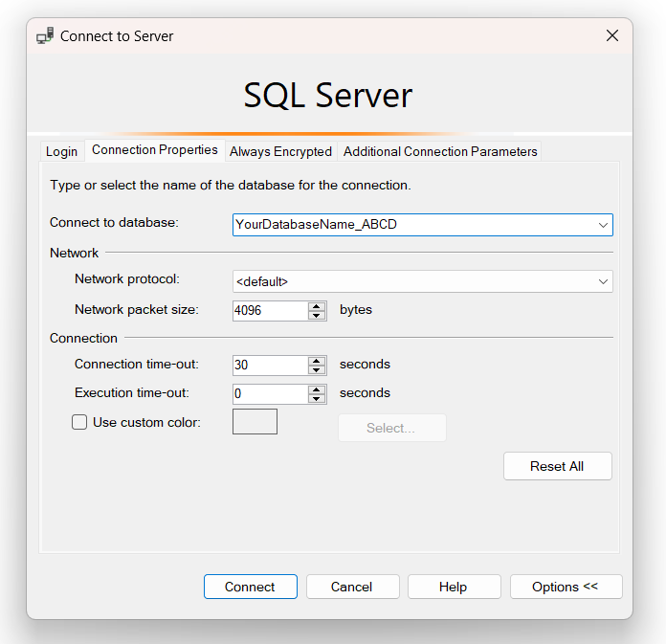
Task: Decrease Execution time-out with down arrow
Action: point(317,399)
